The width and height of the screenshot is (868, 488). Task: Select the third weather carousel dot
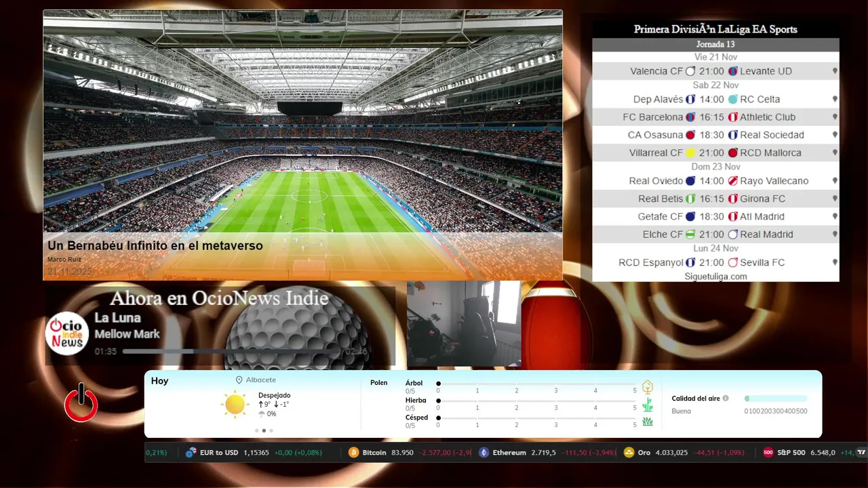click(271, 430)
